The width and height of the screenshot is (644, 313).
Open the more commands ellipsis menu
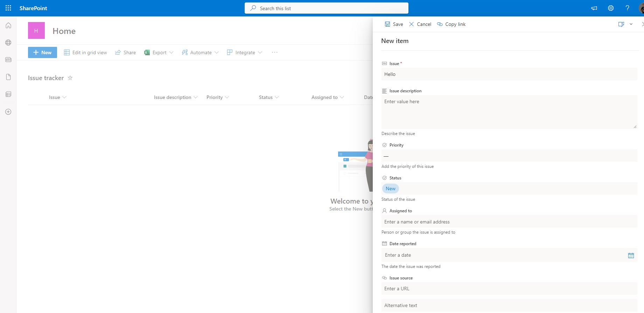274,52
